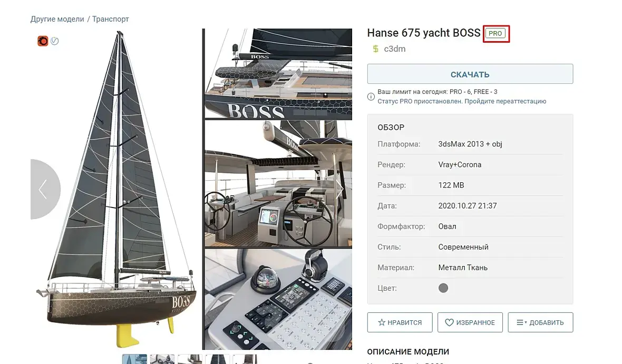Open author profile c3dm
The image size is (622, 364).
click(395, 49)
